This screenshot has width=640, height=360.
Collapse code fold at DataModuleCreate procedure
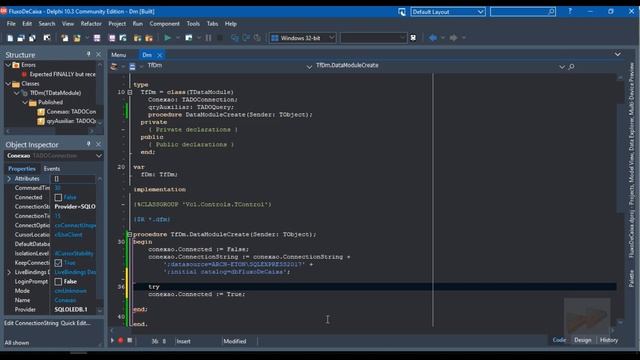129,234
